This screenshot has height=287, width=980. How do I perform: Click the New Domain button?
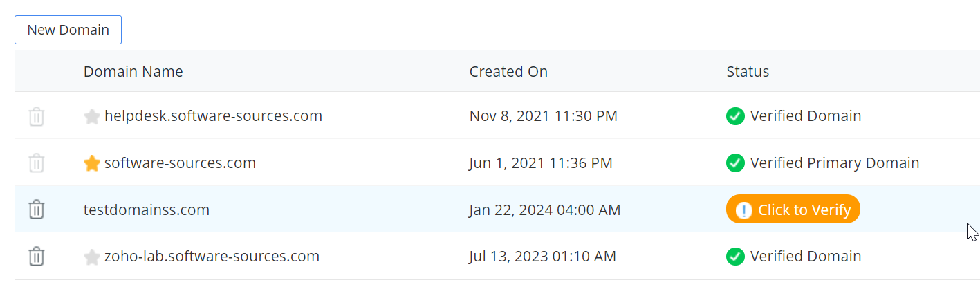point(68,30)
